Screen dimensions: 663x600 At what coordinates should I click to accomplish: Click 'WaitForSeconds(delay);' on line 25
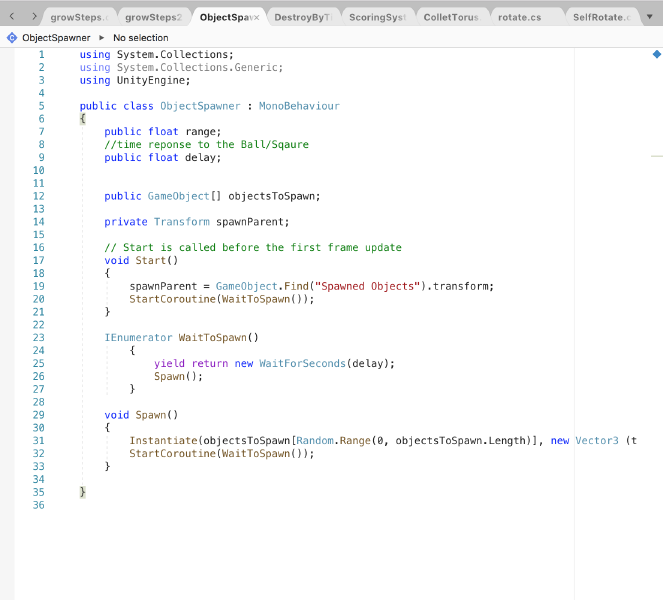(x=326, y=363)
